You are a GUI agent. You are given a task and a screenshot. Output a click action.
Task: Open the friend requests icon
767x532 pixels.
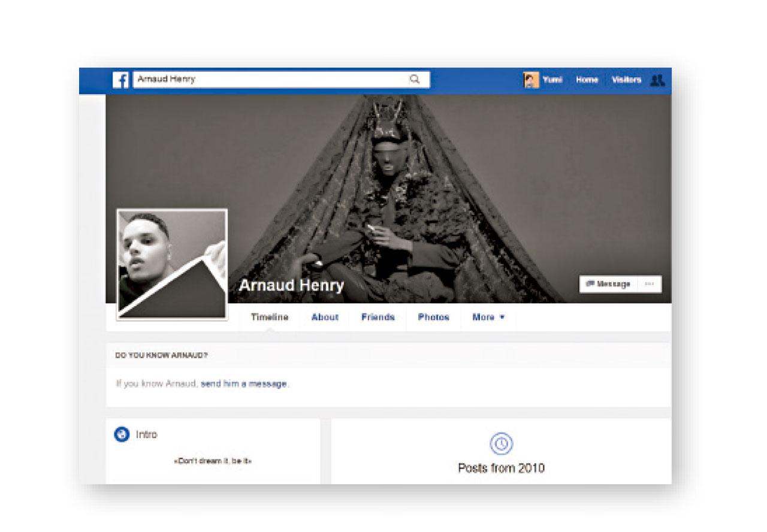pyautogui.click(x=657, y=80)
